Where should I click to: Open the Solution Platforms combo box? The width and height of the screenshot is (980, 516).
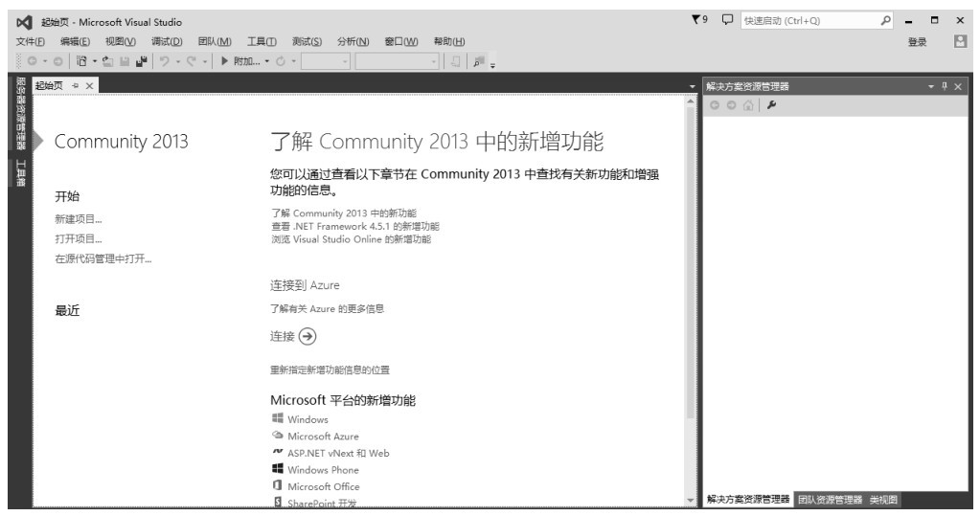click(x=397, y=61)
